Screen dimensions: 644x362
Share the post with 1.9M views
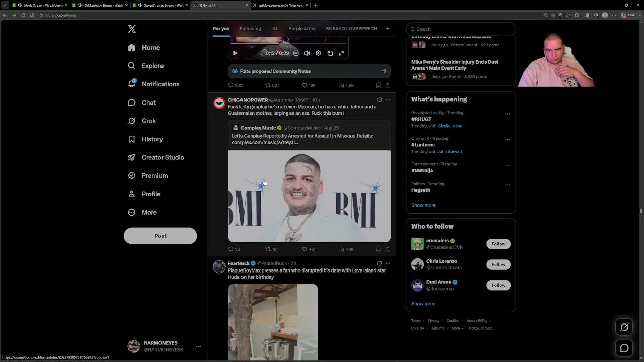pos(388,85)
